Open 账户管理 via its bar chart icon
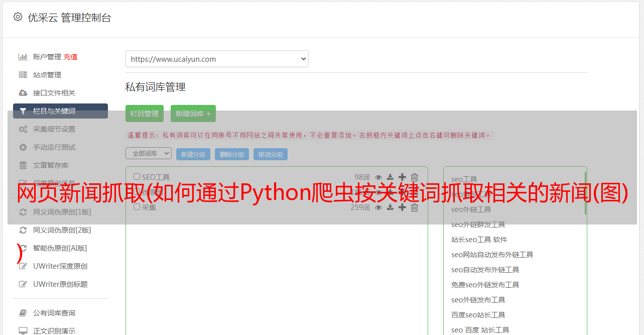The height and width of the screenshot is (335, 644). pos(23,57)
